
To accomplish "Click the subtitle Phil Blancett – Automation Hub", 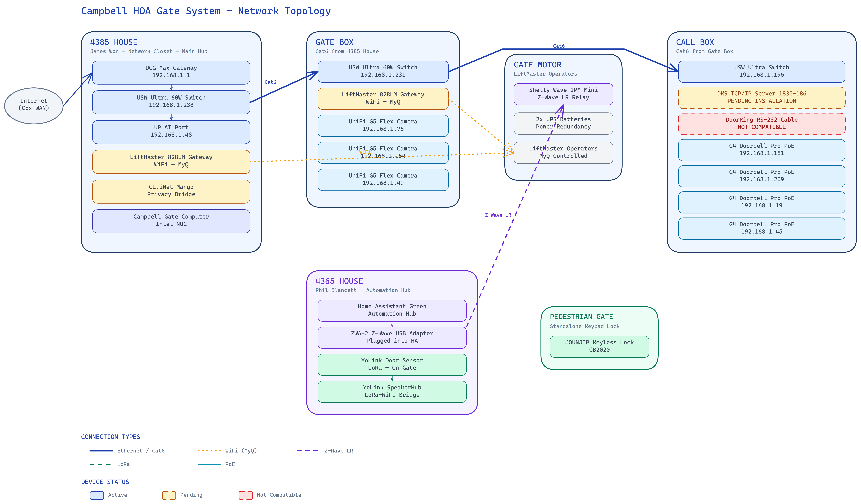I will pos(363,290).
